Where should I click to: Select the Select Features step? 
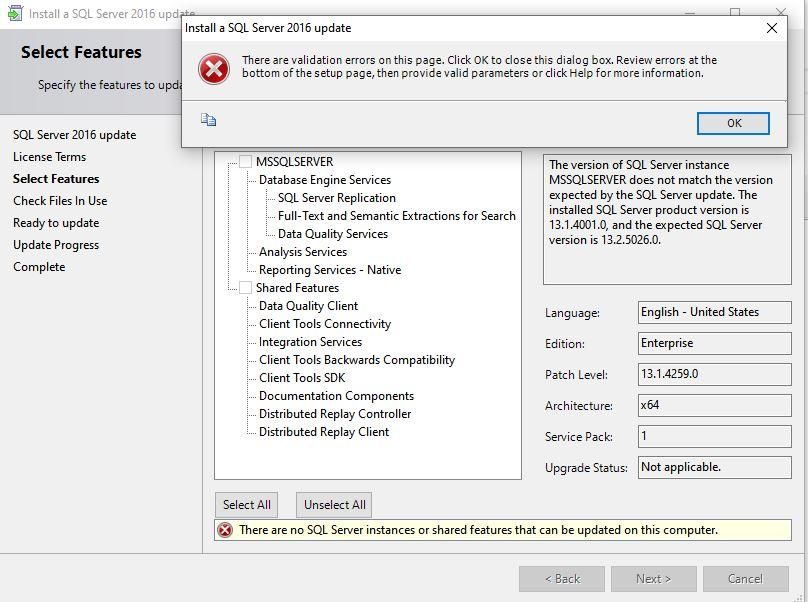(56, 179)
